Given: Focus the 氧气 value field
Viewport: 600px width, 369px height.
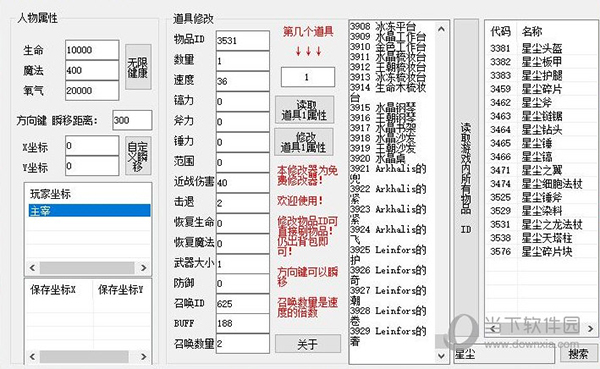Looking at the screenshot, I should point(92,90).
